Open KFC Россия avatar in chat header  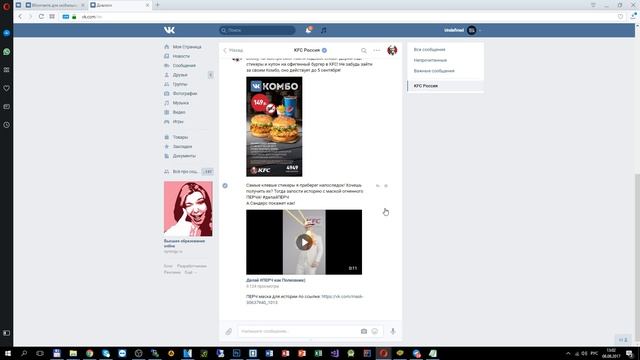pyautogui.click(x=392, y=50)
